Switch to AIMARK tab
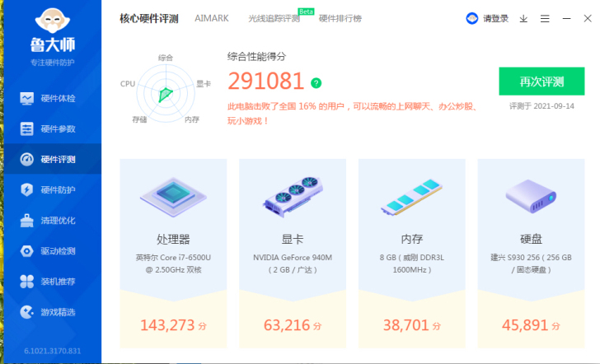 (212, 18)
